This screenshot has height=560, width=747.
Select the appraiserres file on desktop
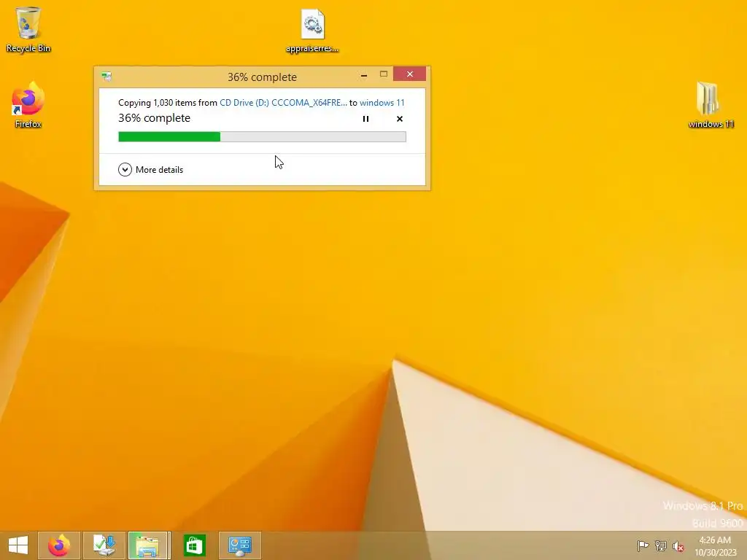312,31
